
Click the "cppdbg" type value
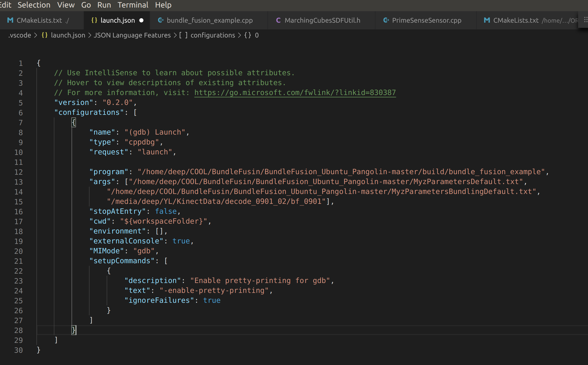(142, 142)
